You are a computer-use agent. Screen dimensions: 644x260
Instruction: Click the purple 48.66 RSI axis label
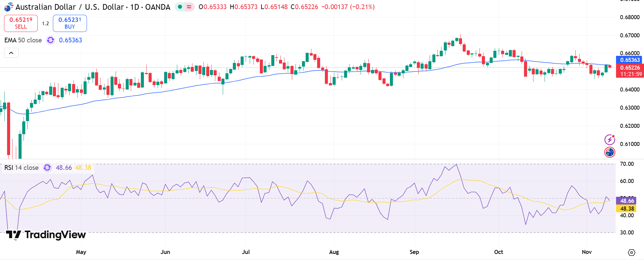(626, 201)
